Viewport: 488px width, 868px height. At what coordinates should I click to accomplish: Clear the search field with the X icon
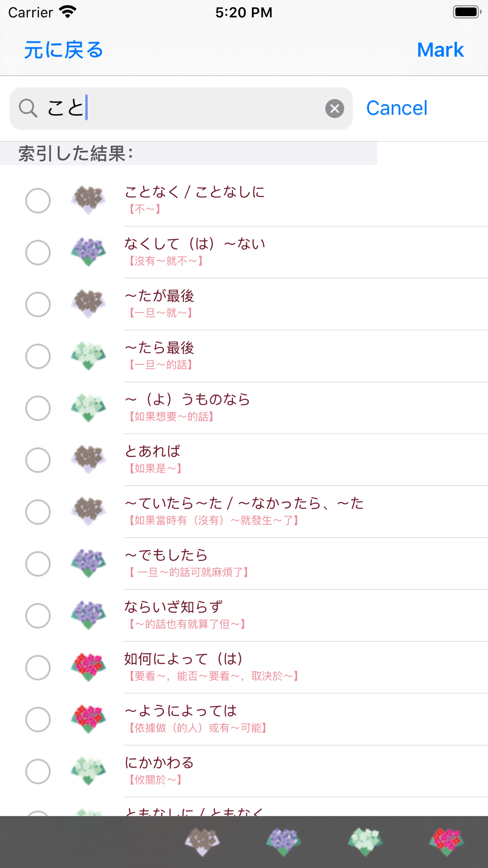(x=335, y=108)
